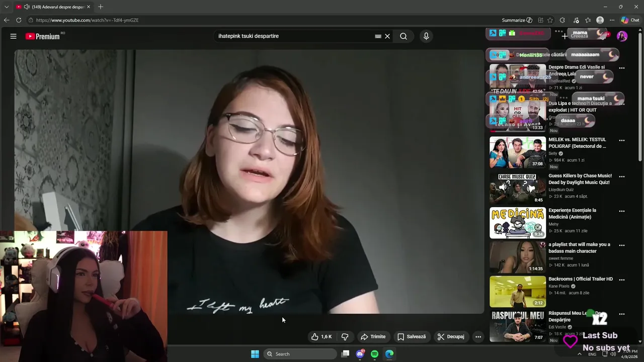Open options for Răspunsul Meu video
The image size is (644, 362).
tap(622, 314)
